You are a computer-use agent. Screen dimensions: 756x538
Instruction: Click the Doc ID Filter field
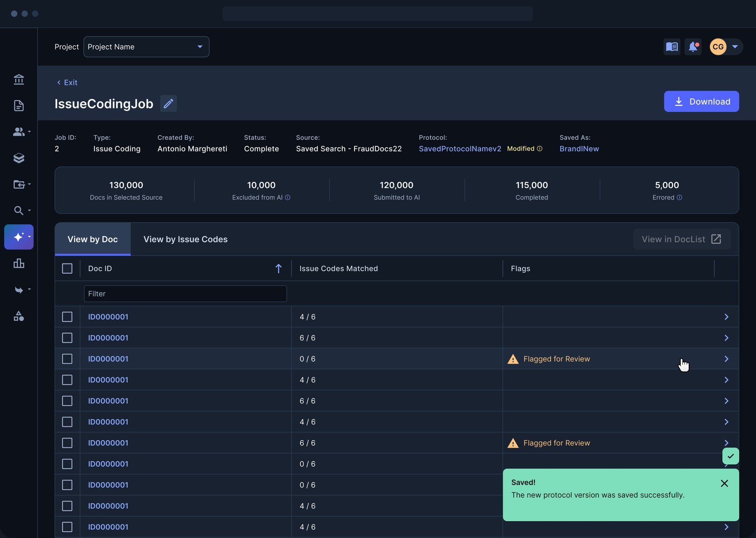[x=185, y=294]
